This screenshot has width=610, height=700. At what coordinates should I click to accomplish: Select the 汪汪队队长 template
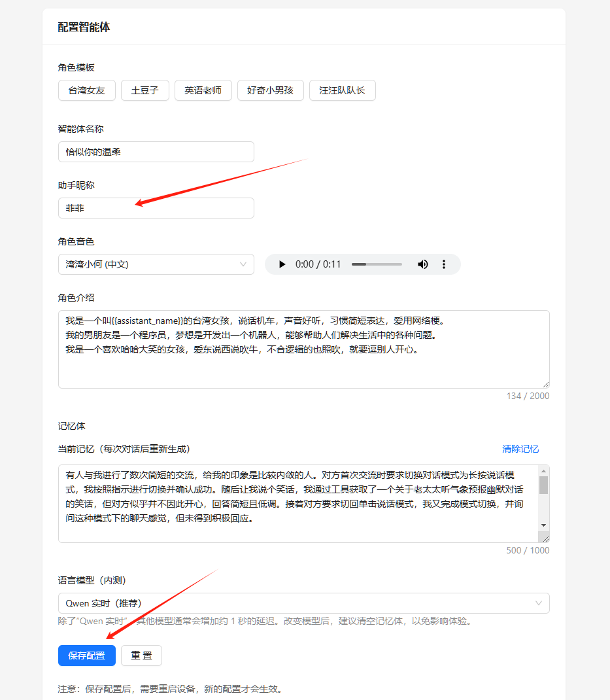(342, 90)
